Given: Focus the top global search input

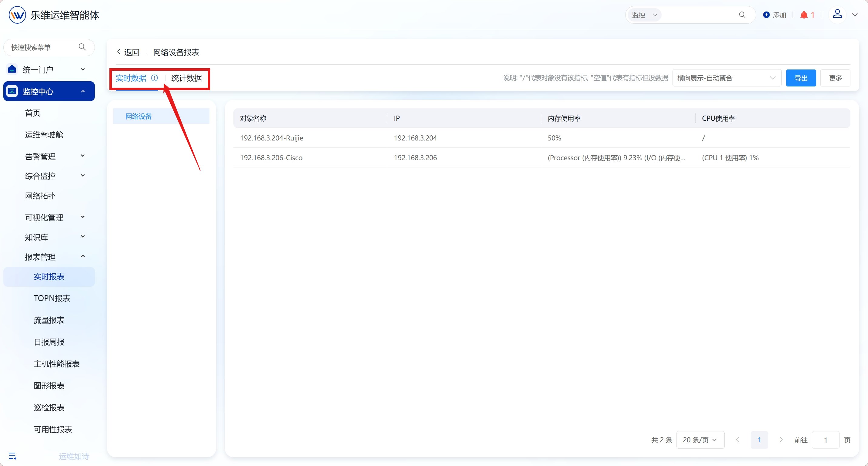Looking at the screenshot, I should point(699,15).
